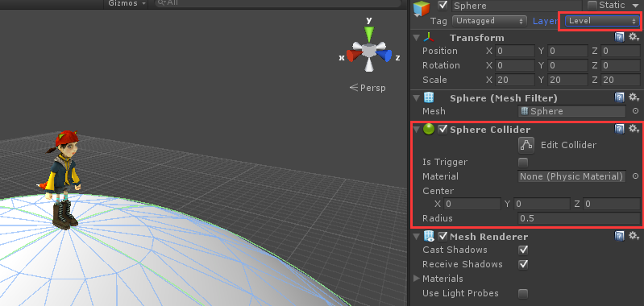Open Mesh Renderer help icon
644x306 pixels.
click(x=619, y=236)
